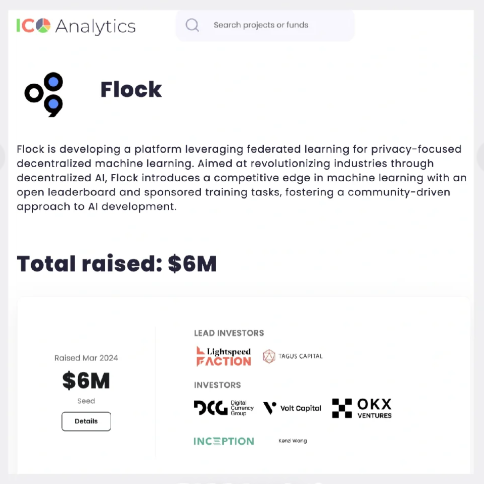Open the Tagus Capital investor logo
Screen dimensions: 484x484
click(x=293, y=356)
